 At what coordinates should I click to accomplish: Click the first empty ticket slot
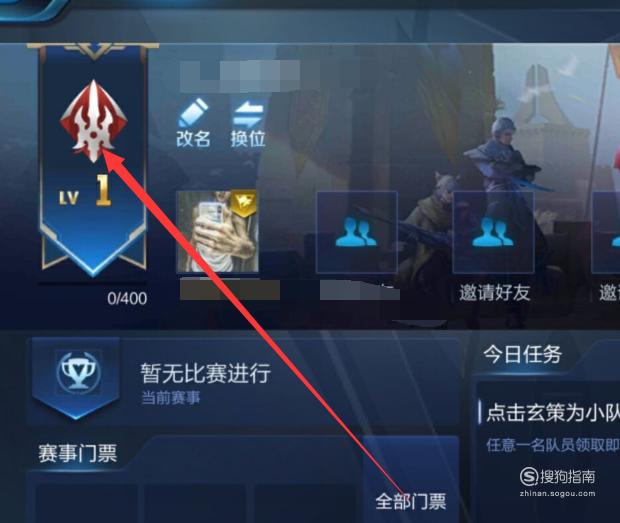[x=88, y=504]
